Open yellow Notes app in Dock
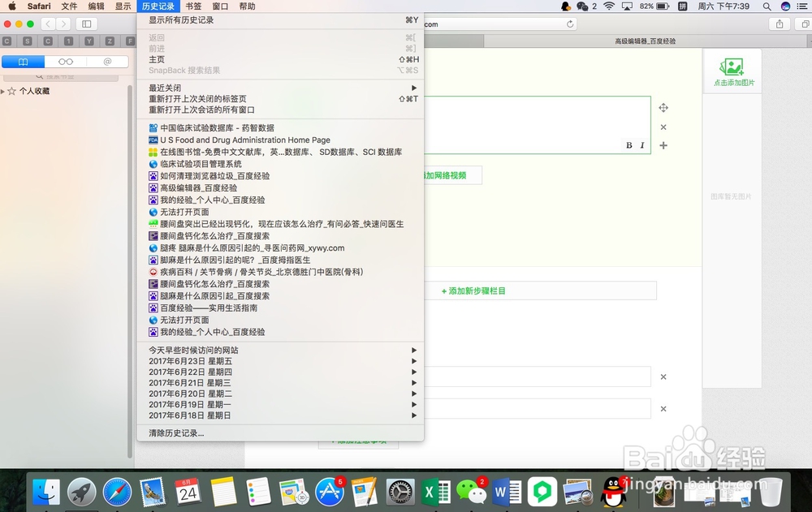 point(223,492)
